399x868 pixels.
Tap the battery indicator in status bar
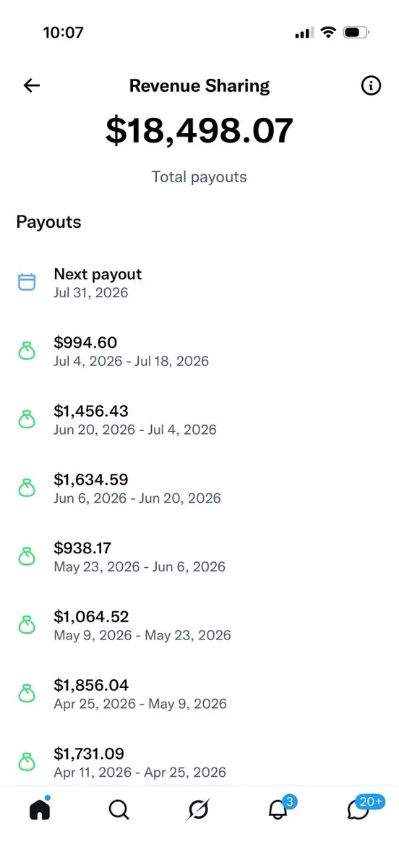(356, 33)
